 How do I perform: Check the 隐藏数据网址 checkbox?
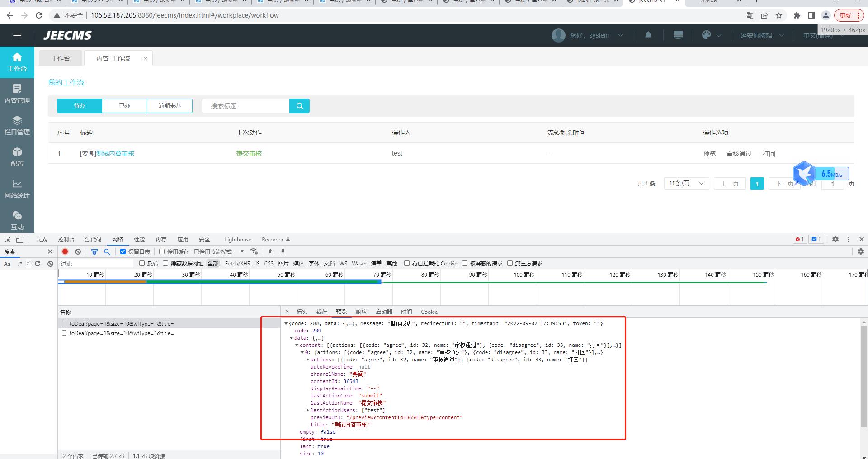pos(165,263)
